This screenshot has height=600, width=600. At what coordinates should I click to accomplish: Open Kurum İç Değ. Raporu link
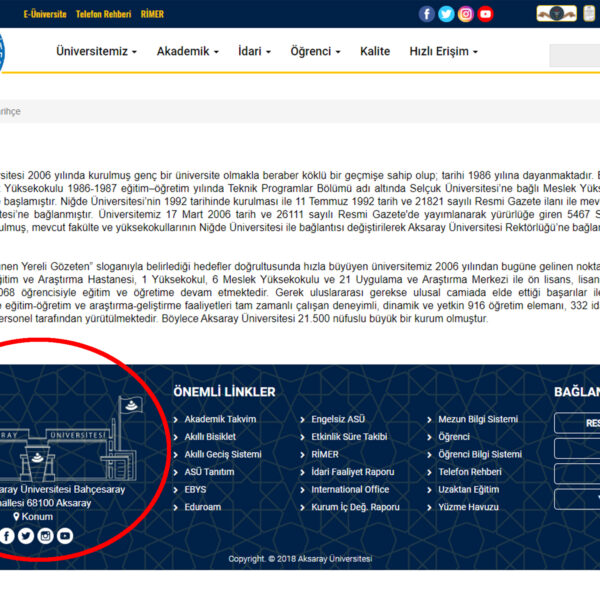(355, 507)
